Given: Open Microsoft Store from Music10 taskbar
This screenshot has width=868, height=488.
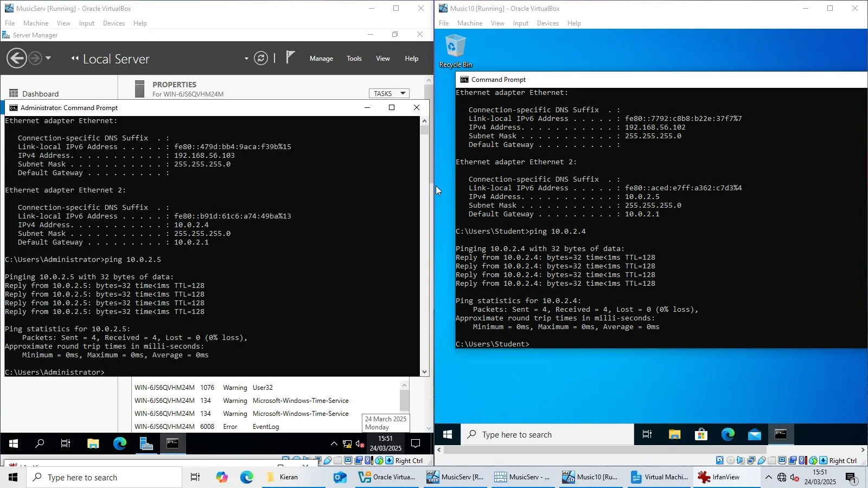Looking at the screenshot, I should pyautogui.click(x=701, y=434).
